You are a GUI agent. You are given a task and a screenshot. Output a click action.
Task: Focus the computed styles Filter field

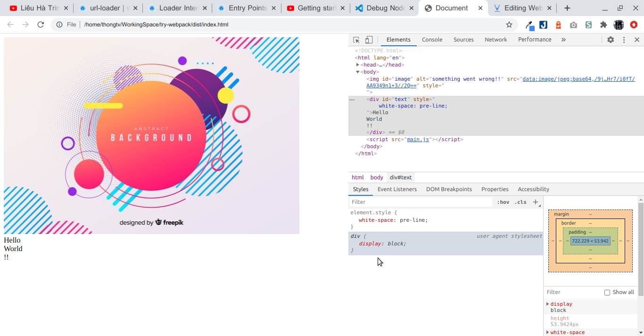tap(573, 292)
